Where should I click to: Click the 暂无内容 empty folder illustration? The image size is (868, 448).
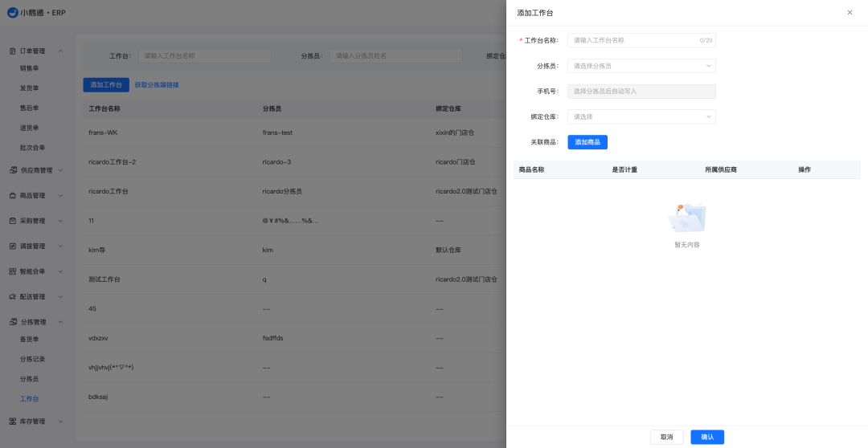(x=686, y=218)
